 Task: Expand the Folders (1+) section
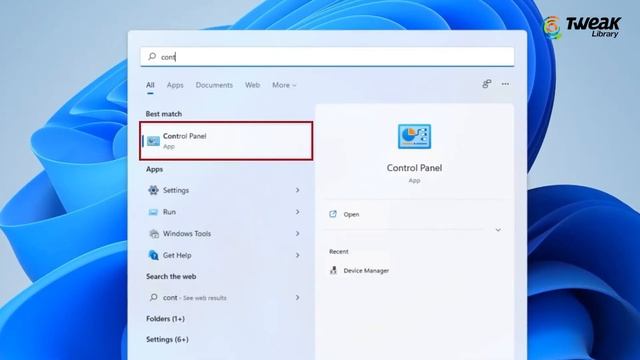(165, 319)
